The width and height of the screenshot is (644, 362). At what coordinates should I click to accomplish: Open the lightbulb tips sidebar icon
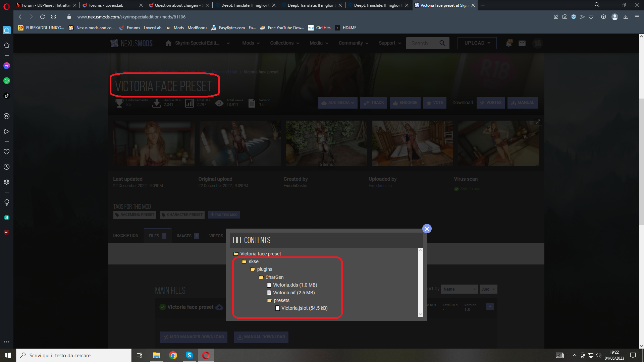(x=7, y=202)
